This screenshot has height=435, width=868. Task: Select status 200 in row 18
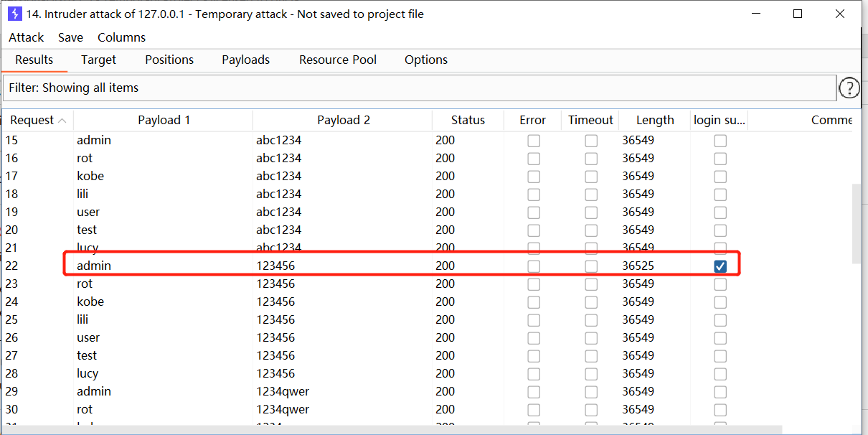click(445, 194)
